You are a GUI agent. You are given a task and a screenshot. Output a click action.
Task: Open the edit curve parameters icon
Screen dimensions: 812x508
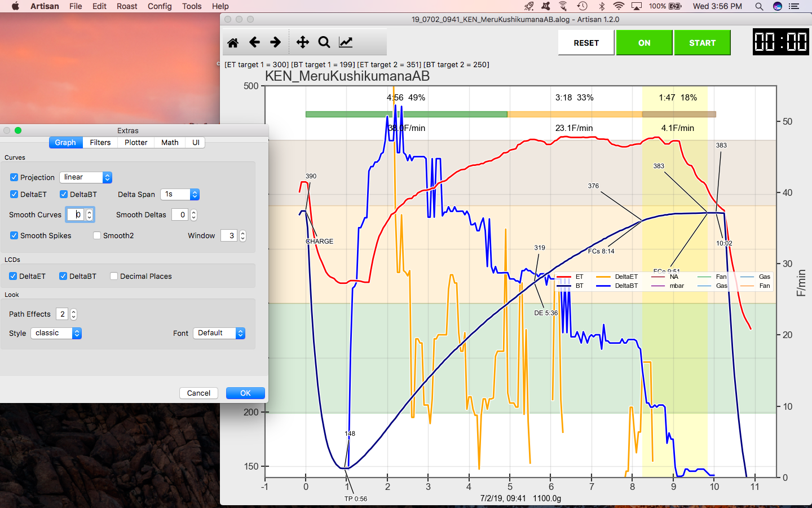[346, 42]
